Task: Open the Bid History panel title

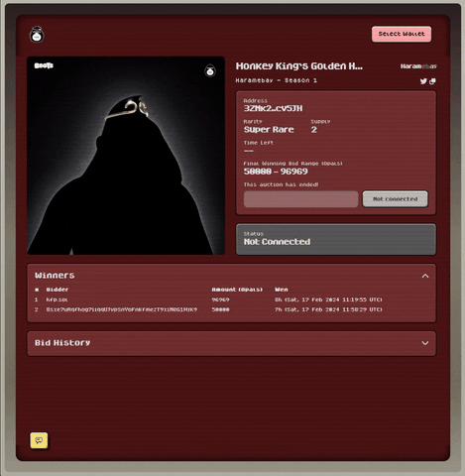Action: point(62,343)
